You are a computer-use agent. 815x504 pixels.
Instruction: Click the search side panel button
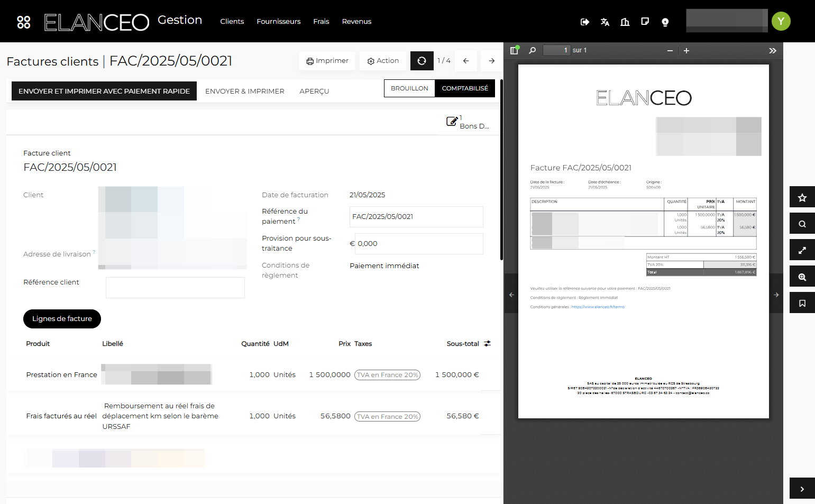(802, 223)
